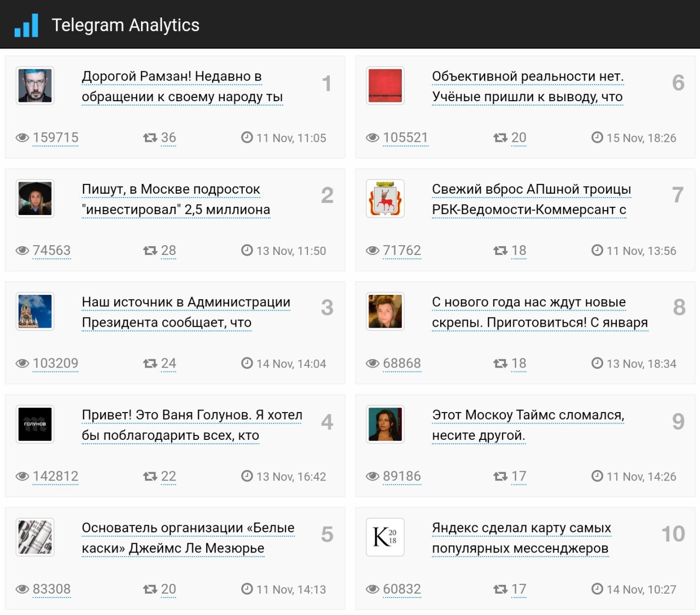Click the black ГОЛУНОВ channel avatar

35,424
